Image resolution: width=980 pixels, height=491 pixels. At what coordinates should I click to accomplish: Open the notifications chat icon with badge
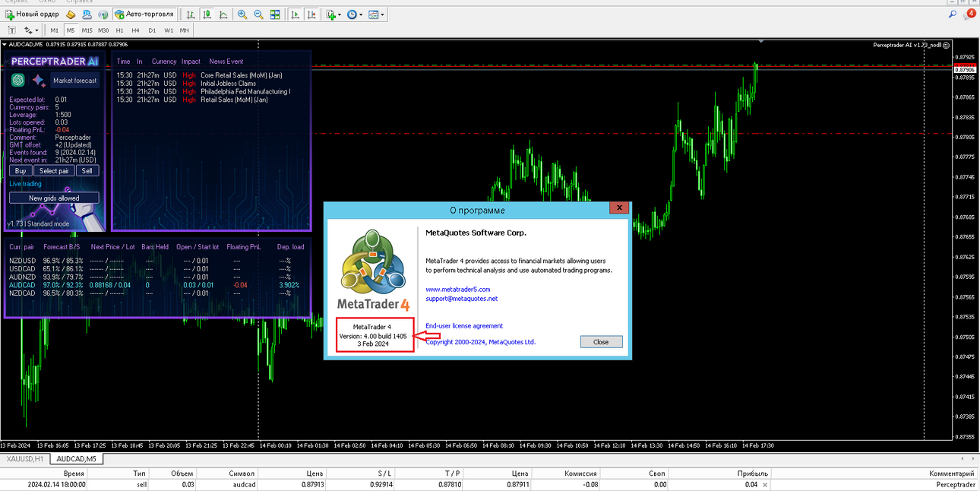969,14
